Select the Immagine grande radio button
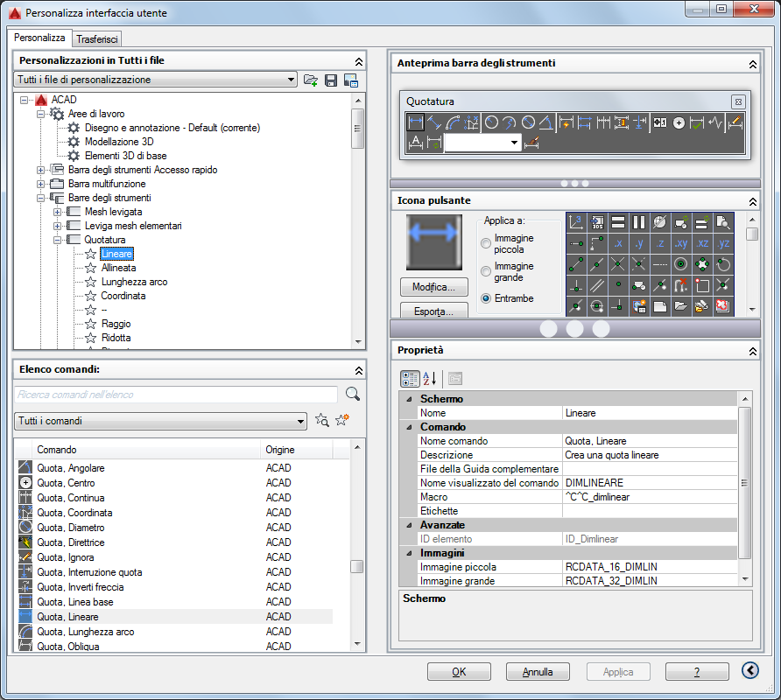Viewport: 781px width, 700px height. coord(486,271)
